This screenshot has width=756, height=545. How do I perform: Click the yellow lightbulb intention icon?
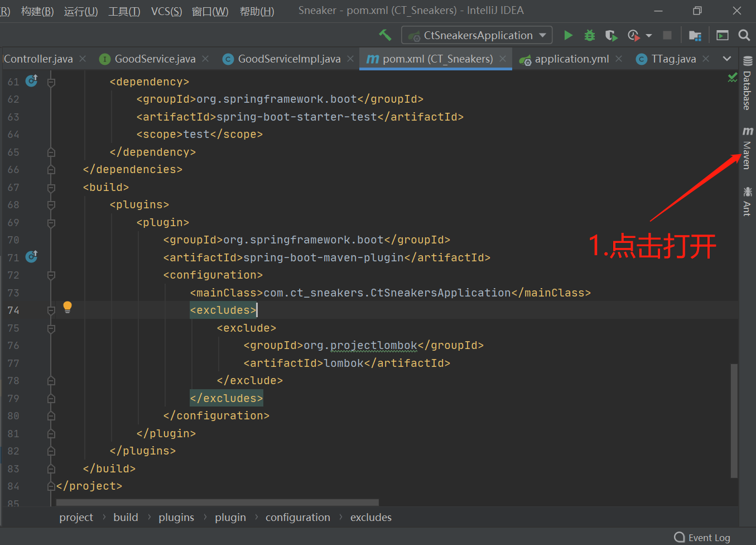point(68,307)
